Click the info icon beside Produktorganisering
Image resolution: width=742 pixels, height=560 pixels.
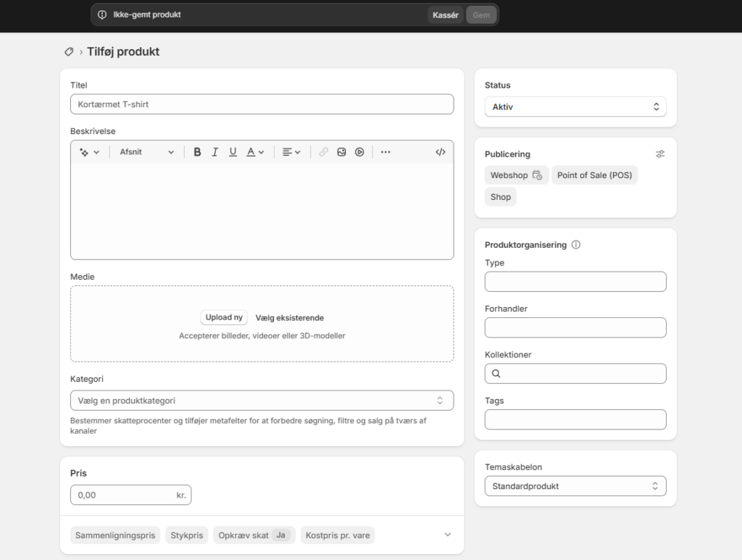[x=575, y=245]
